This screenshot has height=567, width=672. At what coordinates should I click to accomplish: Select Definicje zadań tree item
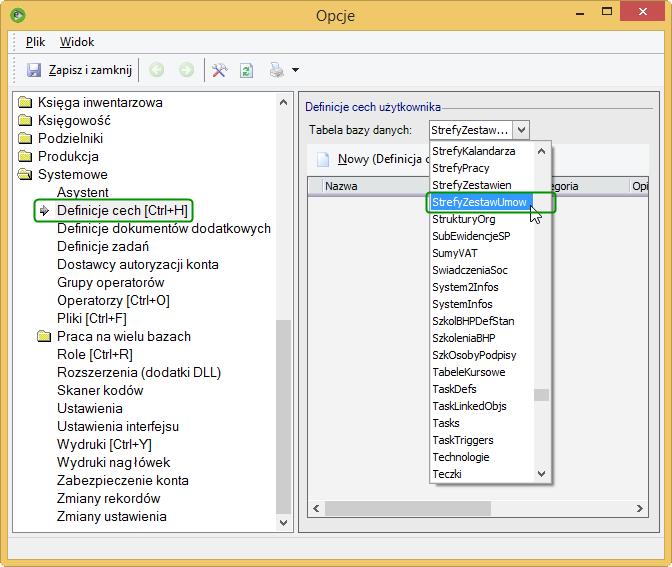(x=103, y=246)
